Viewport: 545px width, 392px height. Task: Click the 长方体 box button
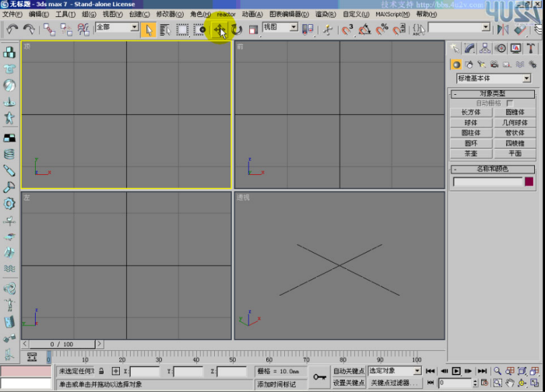[471, 113]
